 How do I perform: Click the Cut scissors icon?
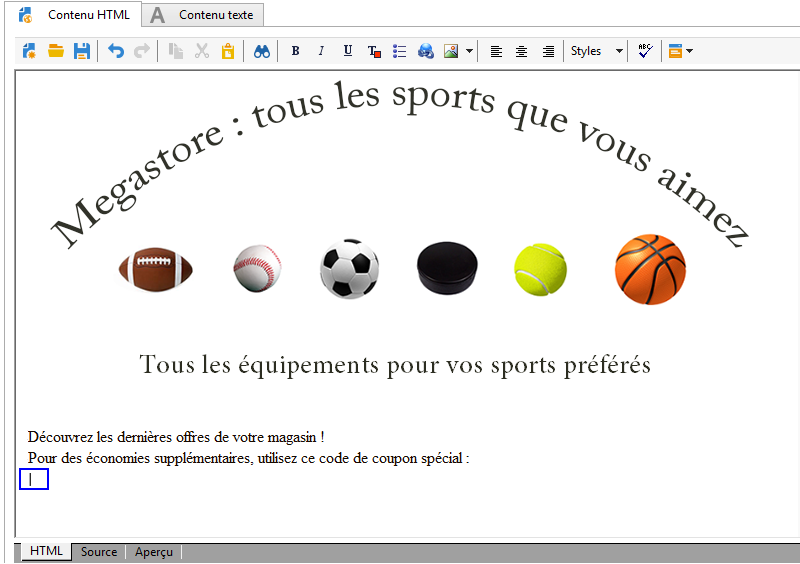coord(202,51)
